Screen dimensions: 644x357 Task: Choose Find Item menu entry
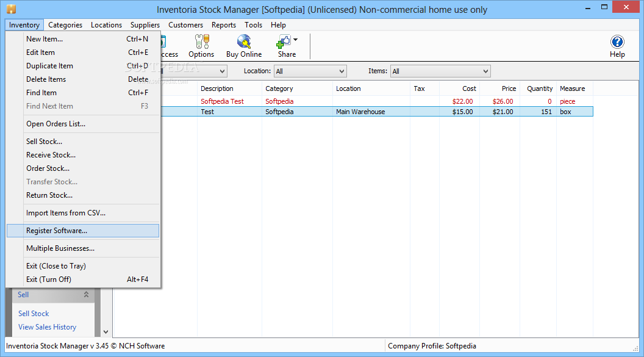(x=83, y=93)
